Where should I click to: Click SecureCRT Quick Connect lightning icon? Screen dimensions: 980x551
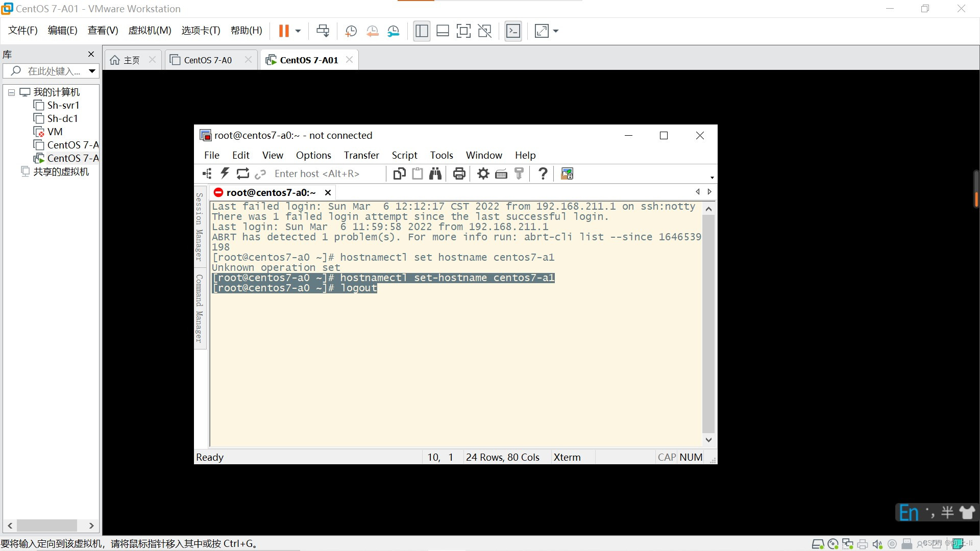pos(225,173)
